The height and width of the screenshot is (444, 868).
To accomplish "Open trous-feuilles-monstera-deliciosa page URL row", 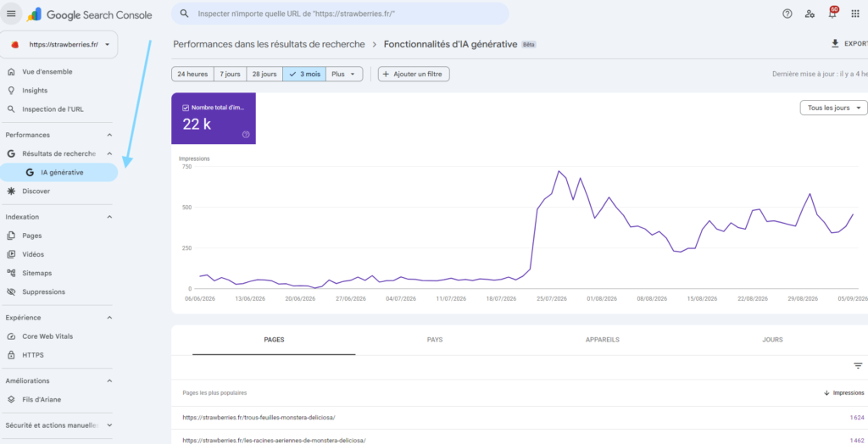I will click(x=259, y=417).
